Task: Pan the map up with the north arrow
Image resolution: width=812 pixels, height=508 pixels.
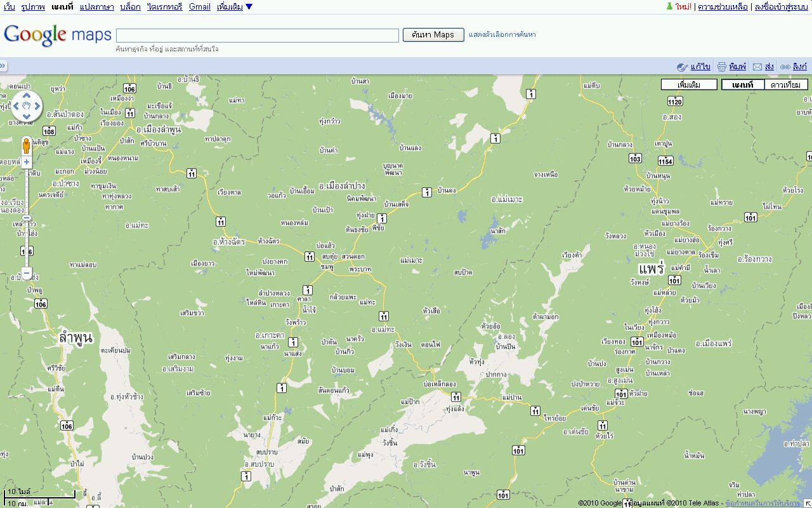Action: point(27,95)
